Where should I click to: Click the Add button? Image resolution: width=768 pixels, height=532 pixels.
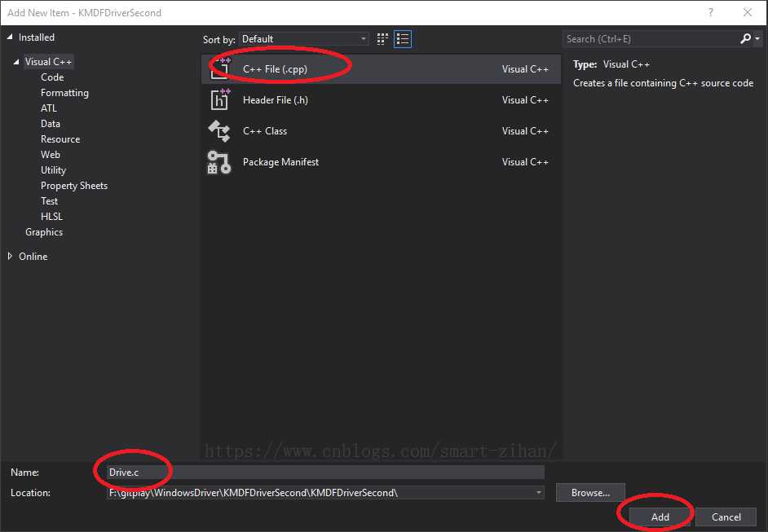click(660, 517)
